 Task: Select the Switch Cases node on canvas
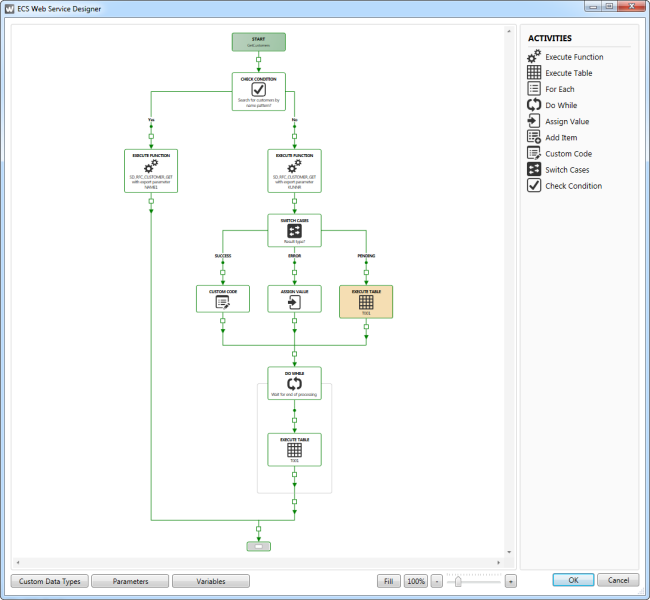point(294,230)
